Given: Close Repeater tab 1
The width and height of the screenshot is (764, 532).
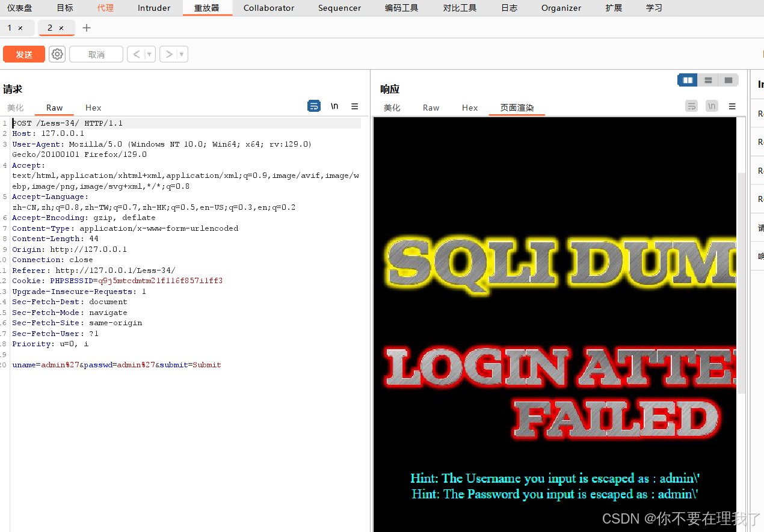Looking at the screenshot, I should [20, 28].
